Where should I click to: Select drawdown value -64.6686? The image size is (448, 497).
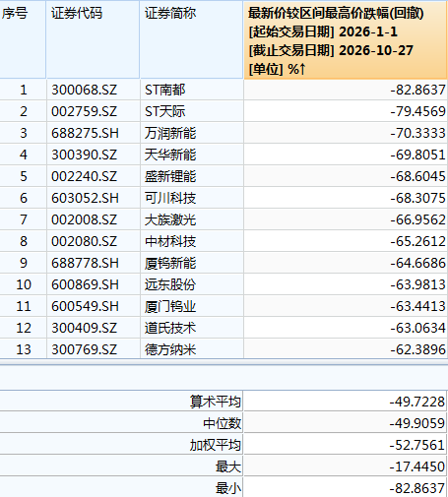tap(417, 263)
